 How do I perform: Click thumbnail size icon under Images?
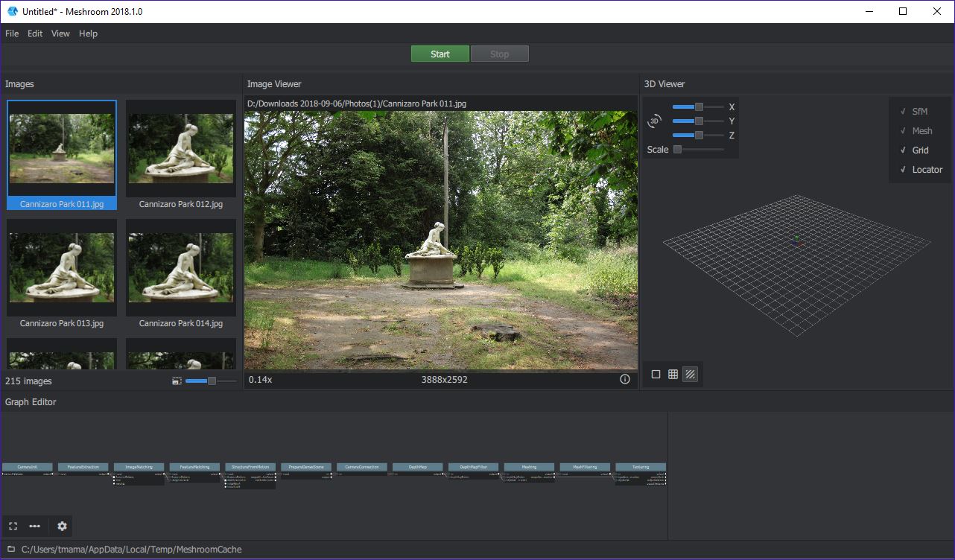[x=177, y=381]
